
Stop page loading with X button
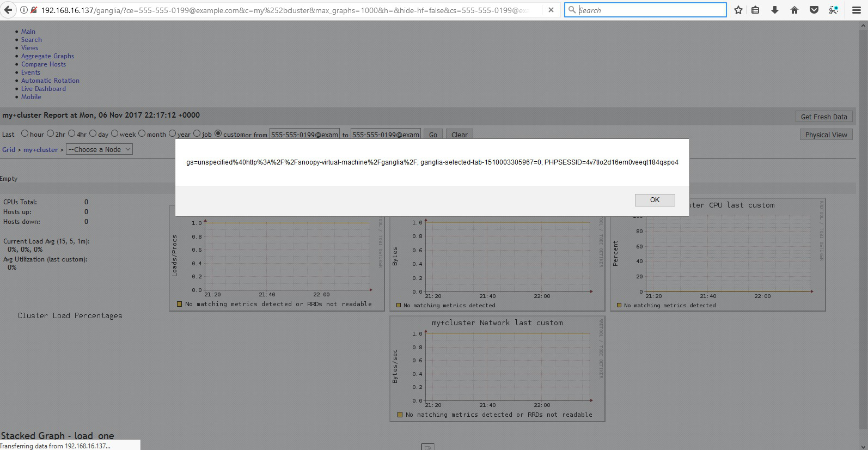click(551, 10)
